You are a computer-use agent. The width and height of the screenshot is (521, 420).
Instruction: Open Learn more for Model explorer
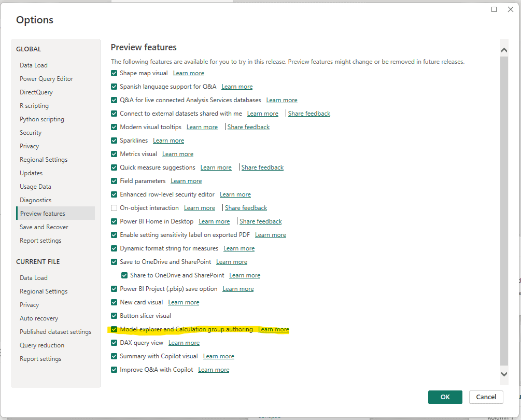pyautogui.click(x=273, y=329)
